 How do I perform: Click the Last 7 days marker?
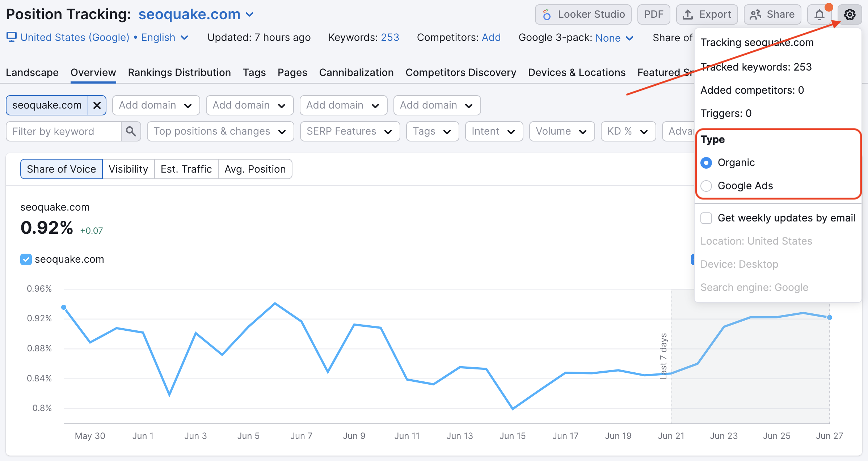coord(663,356)
